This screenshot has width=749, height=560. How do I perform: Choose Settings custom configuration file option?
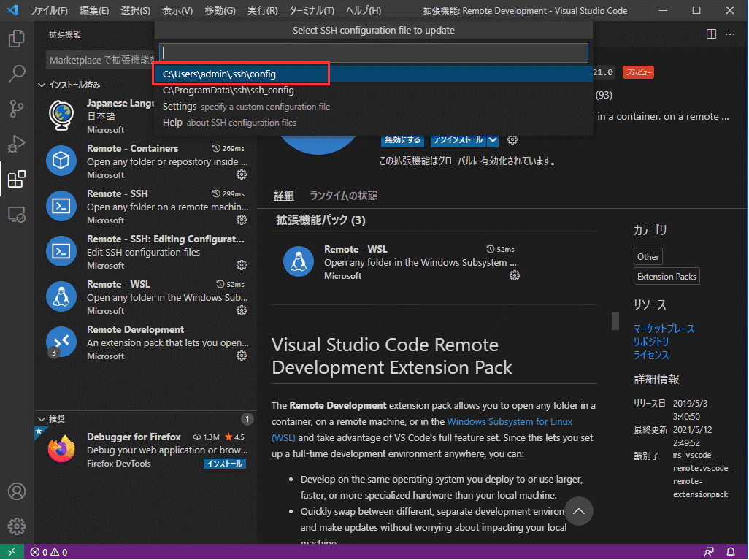(374, 107)
